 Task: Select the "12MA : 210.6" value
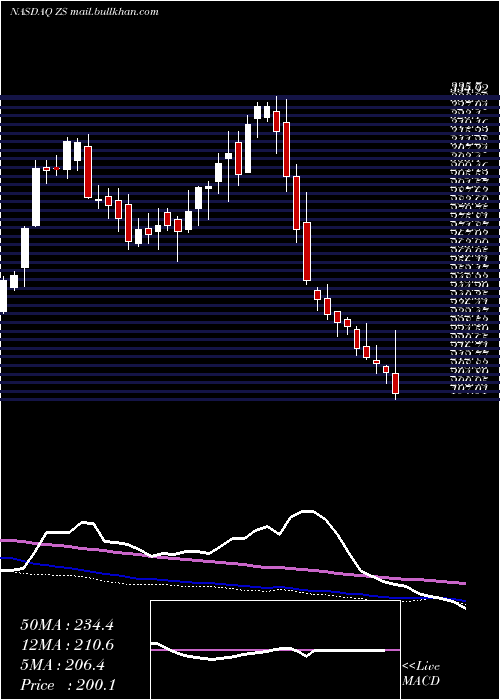(67, 645)
